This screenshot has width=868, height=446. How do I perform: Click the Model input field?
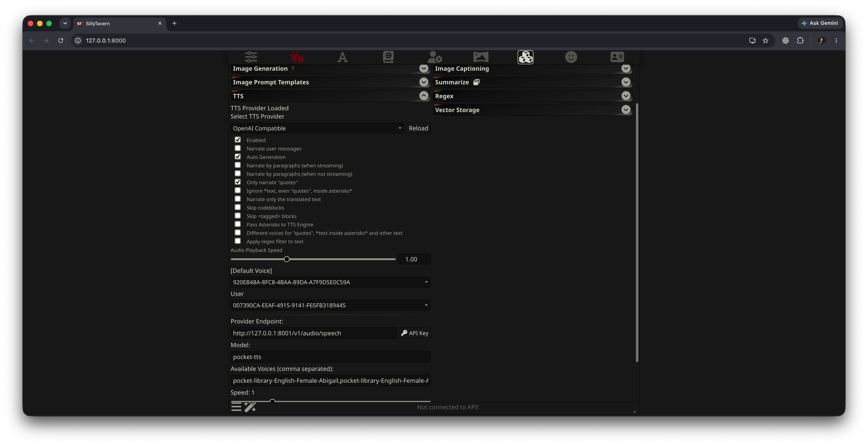click(x=330, y=357)
